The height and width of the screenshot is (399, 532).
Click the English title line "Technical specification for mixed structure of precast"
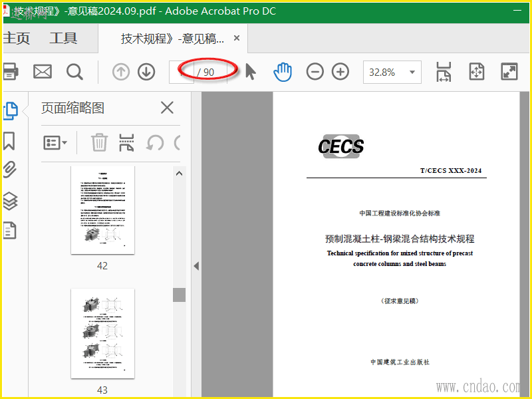click(x=400, y=253)
